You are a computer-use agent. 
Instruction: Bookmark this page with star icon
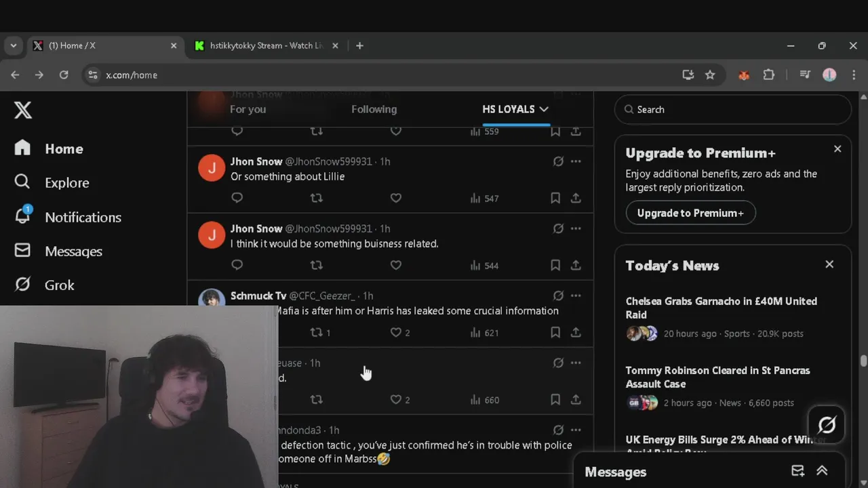tap(710, 75)
